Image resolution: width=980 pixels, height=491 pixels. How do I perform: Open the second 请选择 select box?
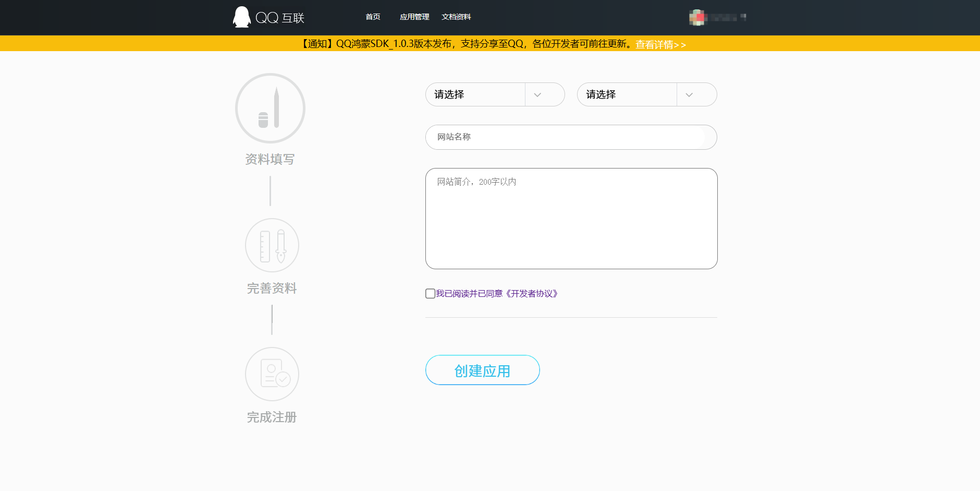[627, 95]
